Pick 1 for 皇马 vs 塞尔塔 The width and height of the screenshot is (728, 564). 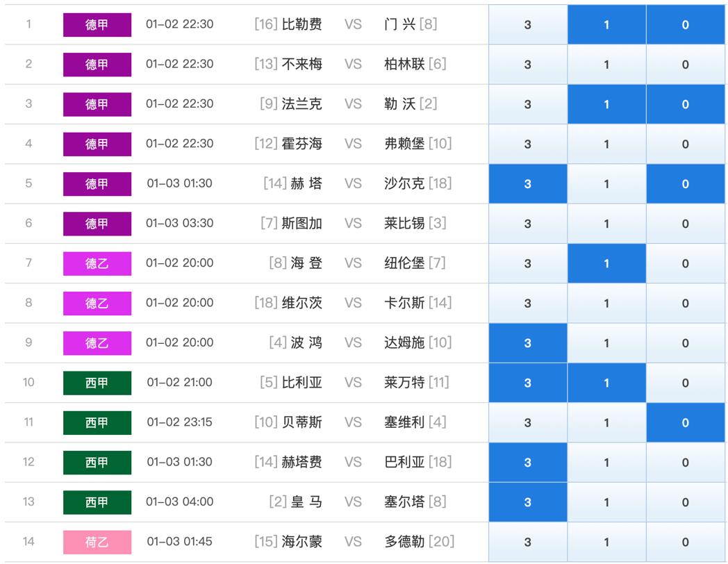pyautogui.click(x=606, y=502)
